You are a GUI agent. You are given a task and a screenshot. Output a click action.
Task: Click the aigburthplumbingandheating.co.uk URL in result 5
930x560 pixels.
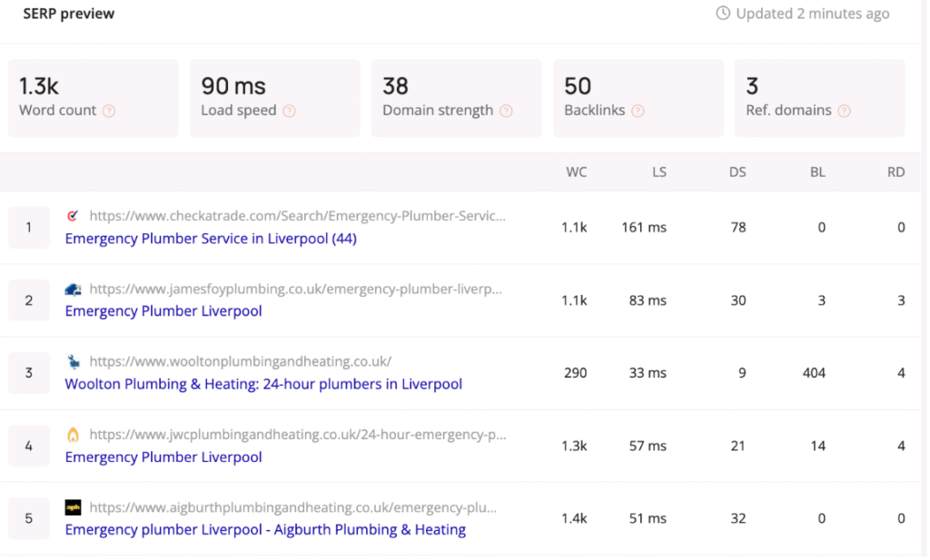pos(293,507)
